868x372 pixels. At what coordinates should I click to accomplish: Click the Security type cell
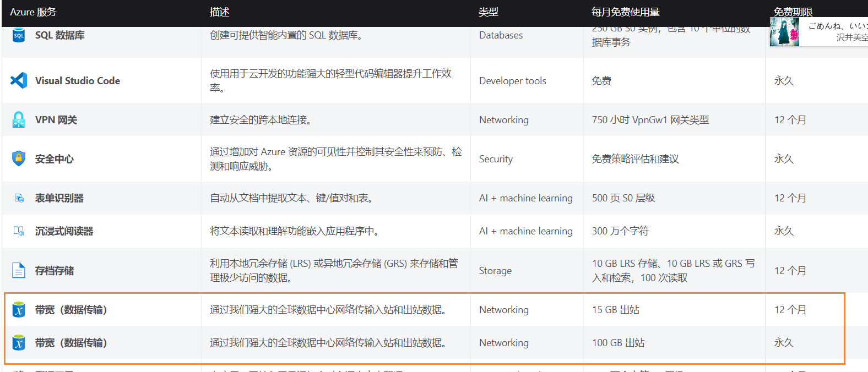[496, 159]
